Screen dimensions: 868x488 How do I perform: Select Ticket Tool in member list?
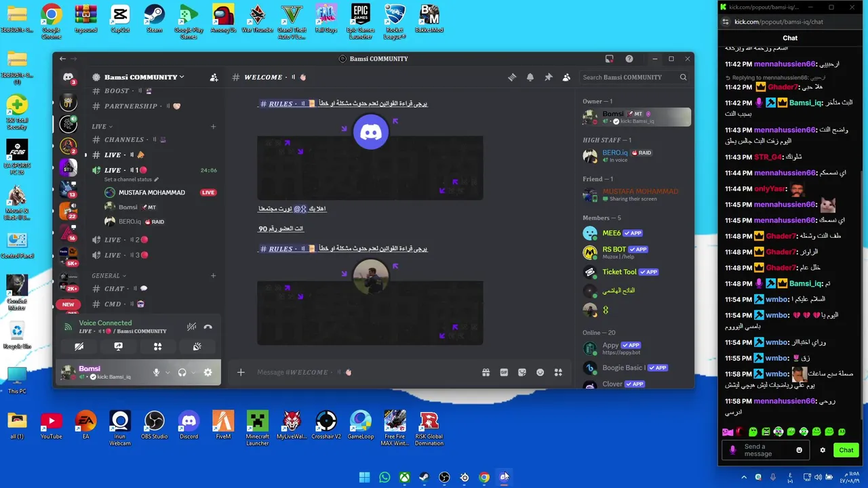[636, 272]
